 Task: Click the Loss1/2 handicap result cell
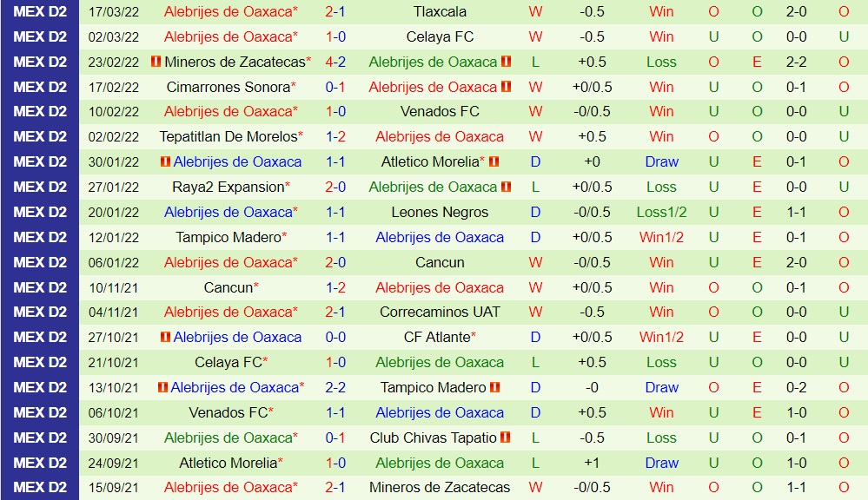tap(661, 213)
